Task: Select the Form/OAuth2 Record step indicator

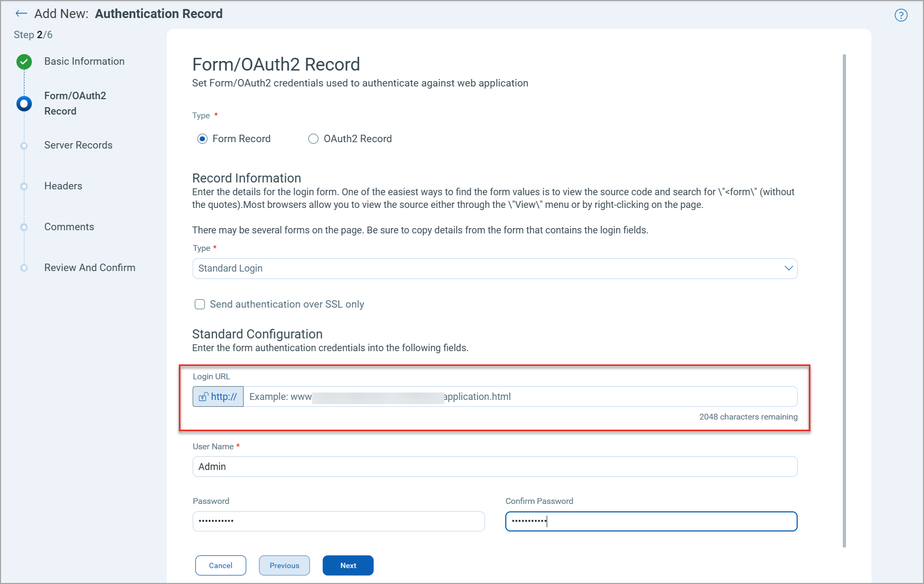Action: click(x=24, y=103)
